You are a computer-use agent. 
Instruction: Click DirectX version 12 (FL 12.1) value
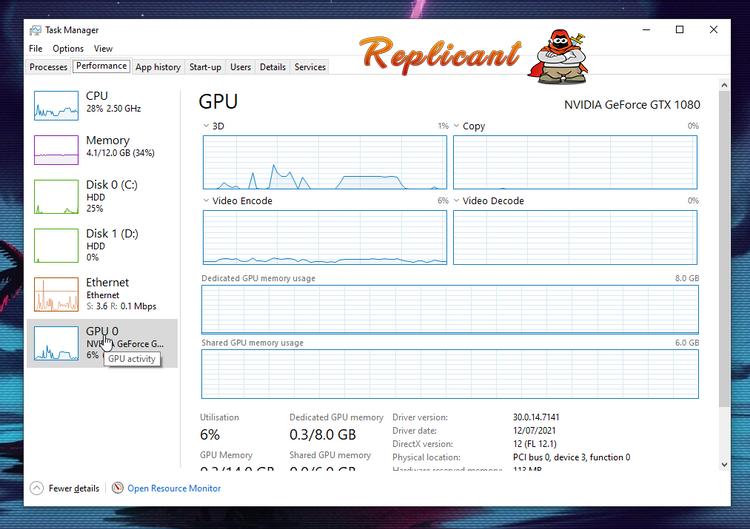coord(535,444)
